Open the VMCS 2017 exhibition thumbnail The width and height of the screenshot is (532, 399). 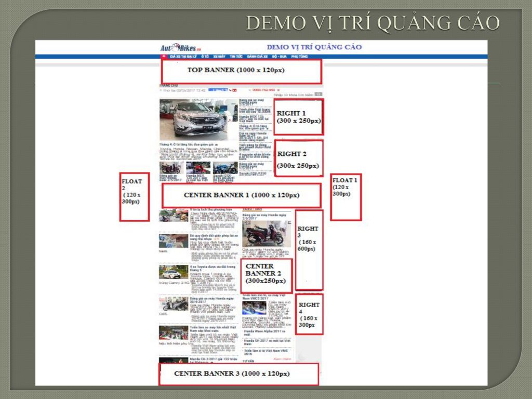point(254,308)
